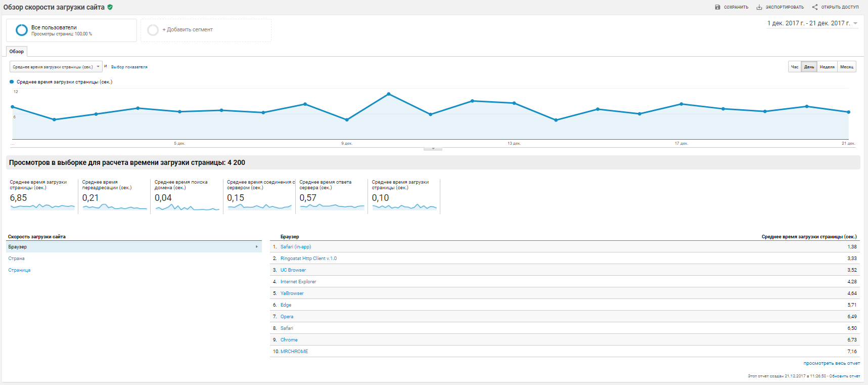
Task: Click the share icon for ОТКРЫТЬ ДОСТУП
Action: (x=814, y=7)
